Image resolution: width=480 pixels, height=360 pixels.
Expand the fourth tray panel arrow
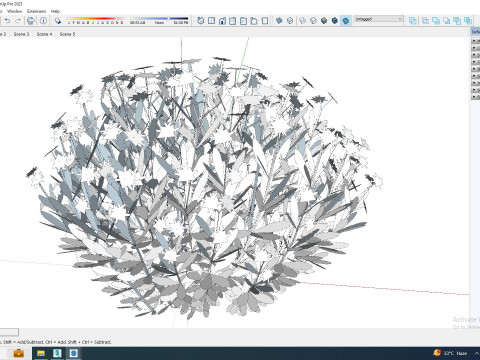click(x=475, y=62)
